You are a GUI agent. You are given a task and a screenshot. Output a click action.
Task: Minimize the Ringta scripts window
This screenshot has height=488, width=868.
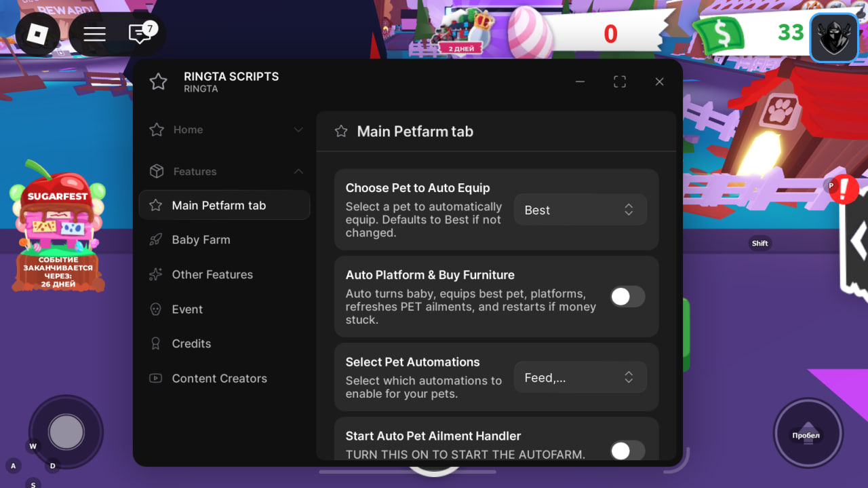580,81
